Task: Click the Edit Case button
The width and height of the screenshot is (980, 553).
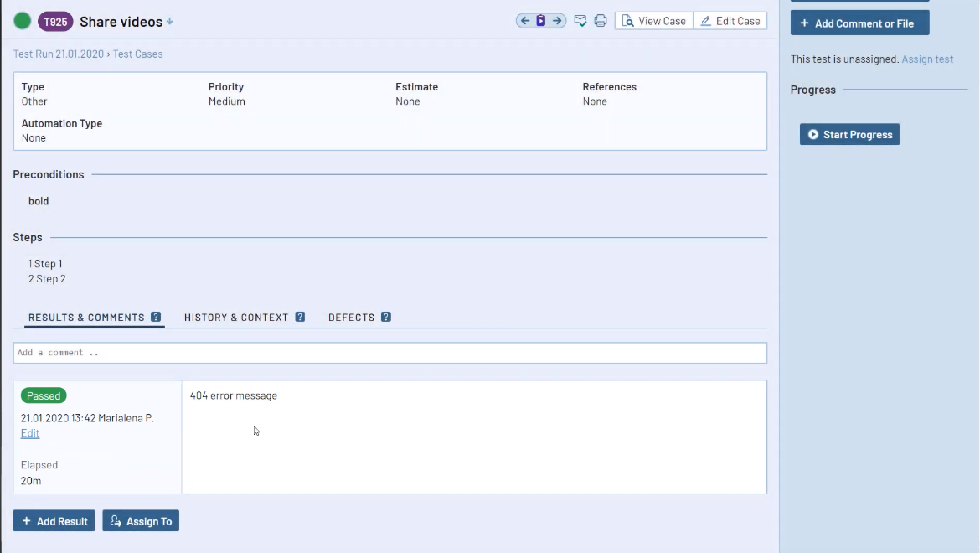Action: click(x=730, y=21)
